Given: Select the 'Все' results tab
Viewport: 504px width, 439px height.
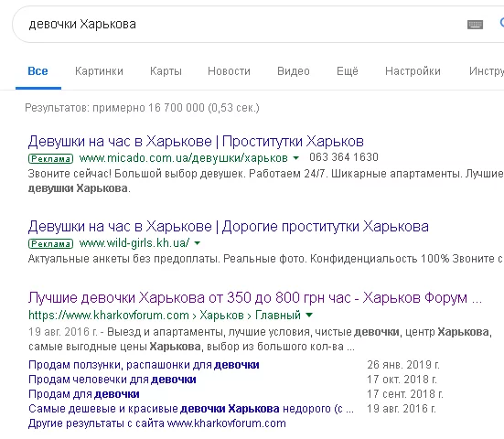Looking at the screenshot, I should [38, 71].
